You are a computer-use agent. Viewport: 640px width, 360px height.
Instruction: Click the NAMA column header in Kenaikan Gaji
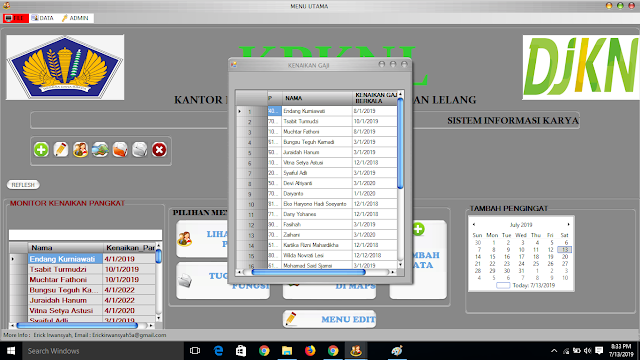point(317,98)
